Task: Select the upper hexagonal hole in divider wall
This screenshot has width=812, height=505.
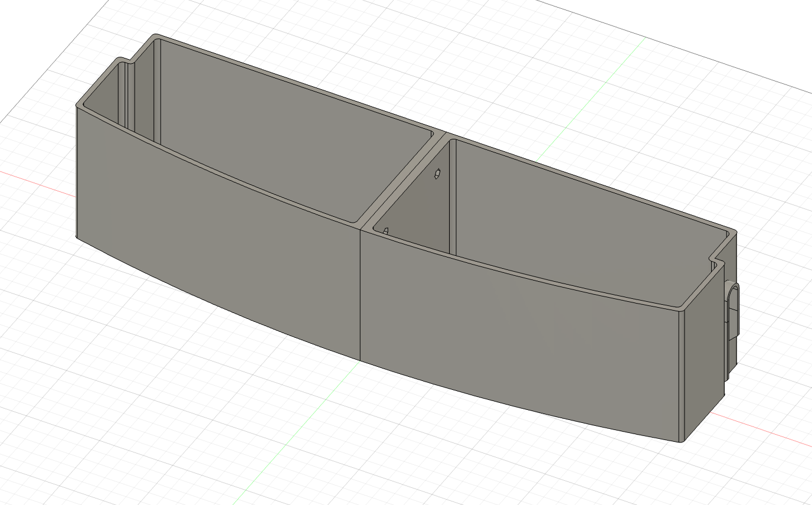Action: coord(438,174)
